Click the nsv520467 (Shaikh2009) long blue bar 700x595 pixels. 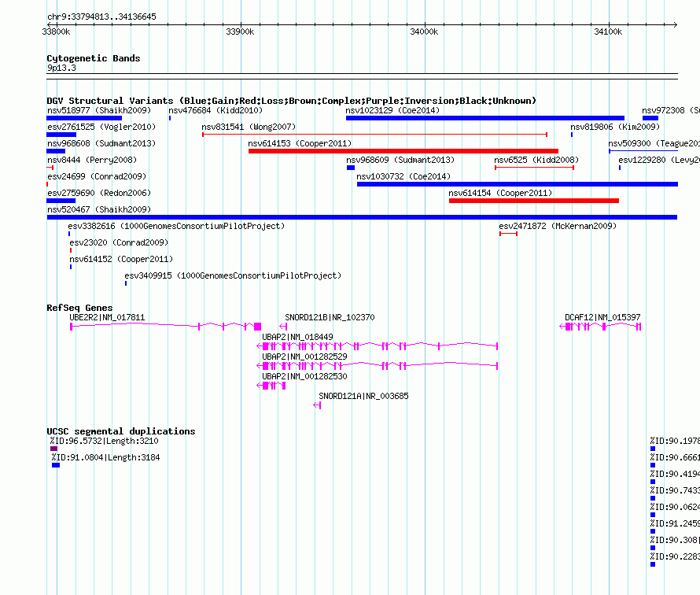click(x=362, y=217)
